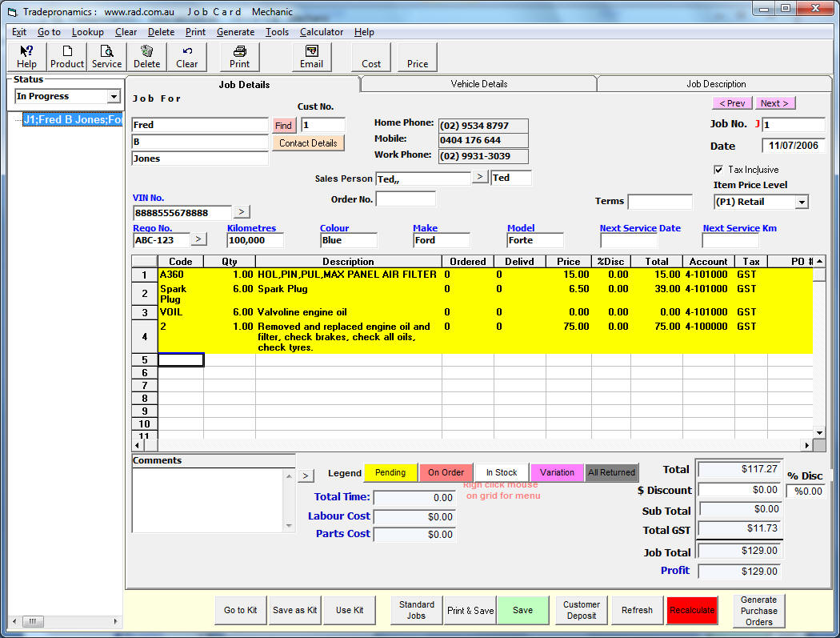Screen dimensions: 840x638
Task: Expand the Status dropdown showing In Progress
Action: coord(113,97)
